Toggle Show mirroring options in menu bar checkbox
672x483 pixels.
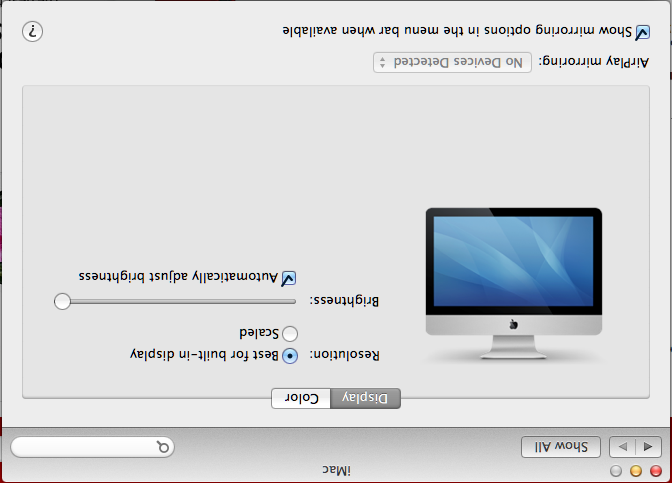click(x=642, y=33)
